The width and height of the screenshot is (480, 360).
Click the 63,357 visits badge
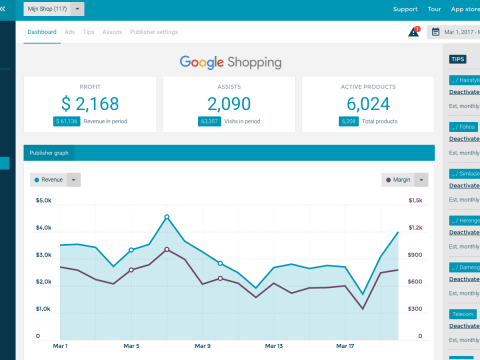point(209,121)
